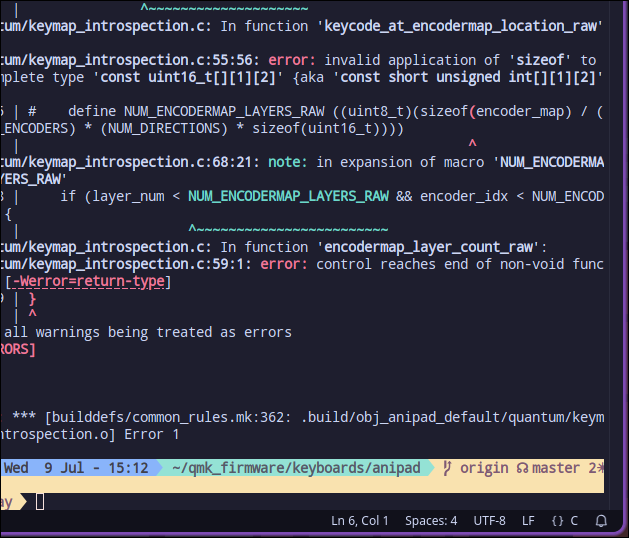Click the Wed 9 Jul - 15:12 prompt segment
Screen dimensions: 629x538
[x=76, y=468]
